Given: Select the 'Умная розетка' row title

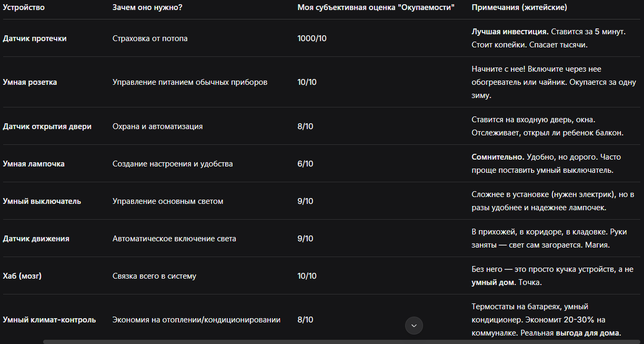Looking at the screenshot, I should click(x=29, y=82).
